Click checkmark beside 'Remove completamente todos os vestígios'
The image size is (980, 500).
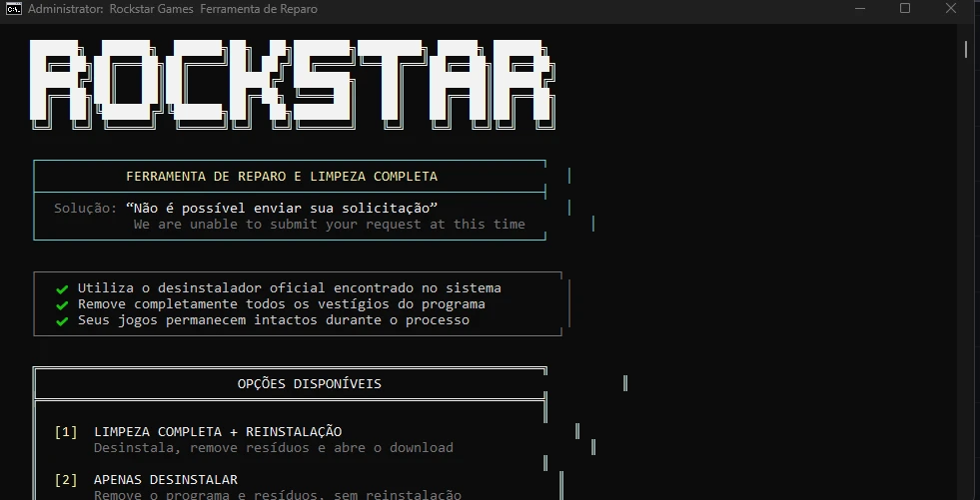(x=62, y=305)
